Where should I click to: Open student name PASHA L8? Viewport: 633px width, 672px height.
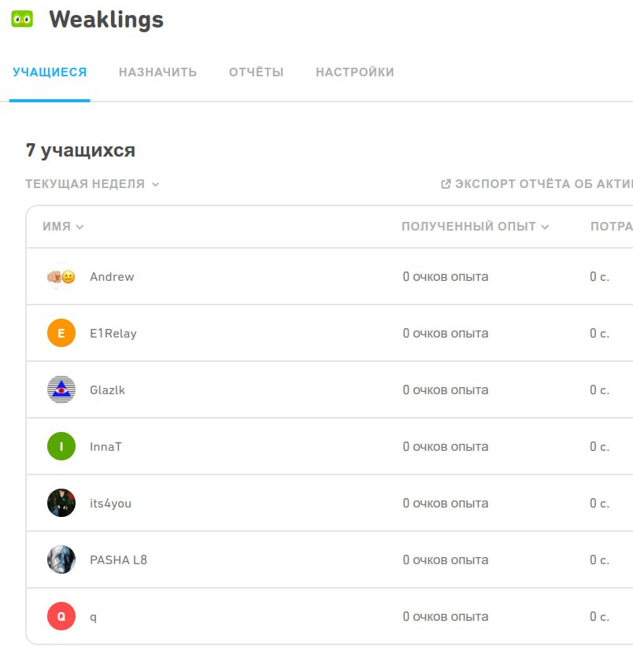click(118, 560)
